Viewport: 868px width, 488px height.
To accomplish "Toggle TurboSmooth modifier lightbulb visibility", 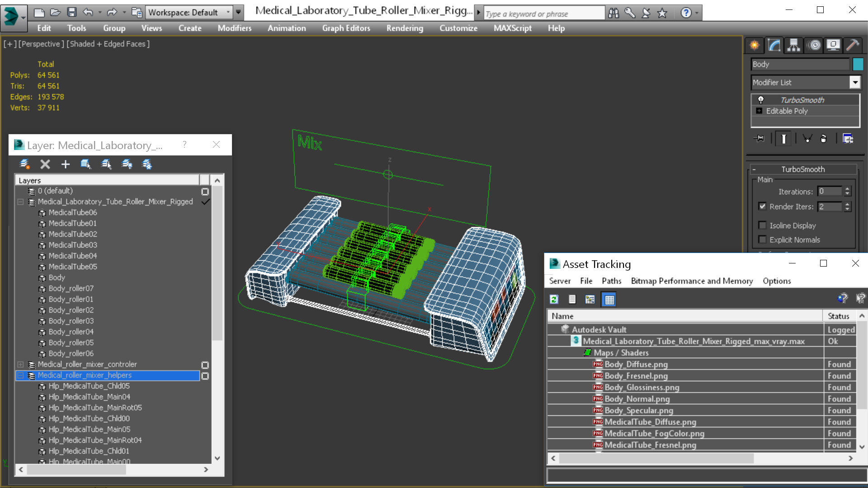I will coord(761,100).
